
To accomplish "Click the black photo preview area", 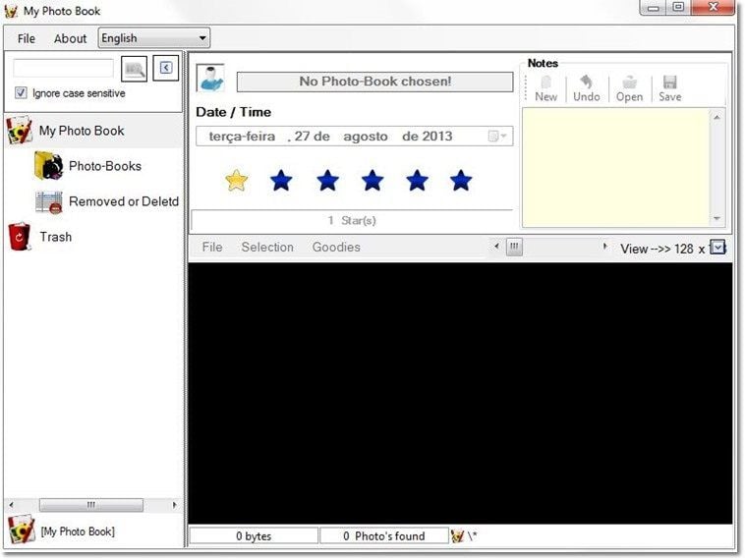I will (x=460, y=393).
